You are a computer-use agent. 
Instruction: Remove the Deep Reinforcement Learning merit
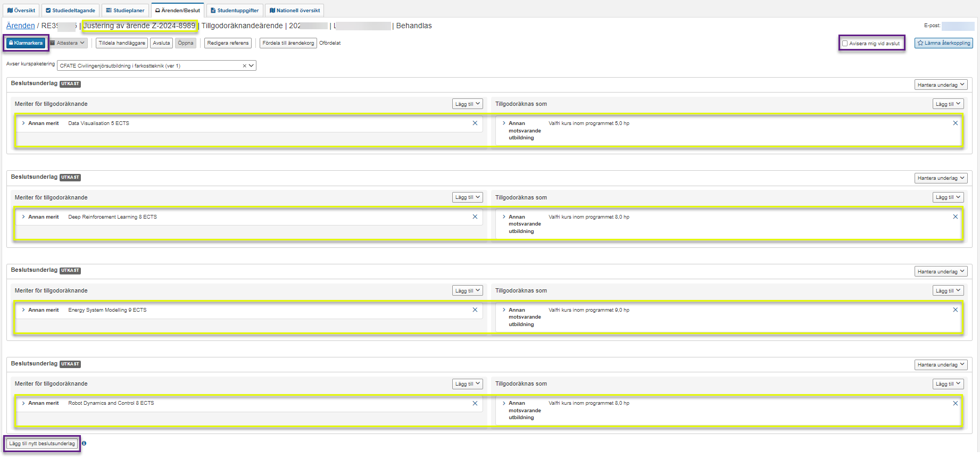tap(475, 217)
